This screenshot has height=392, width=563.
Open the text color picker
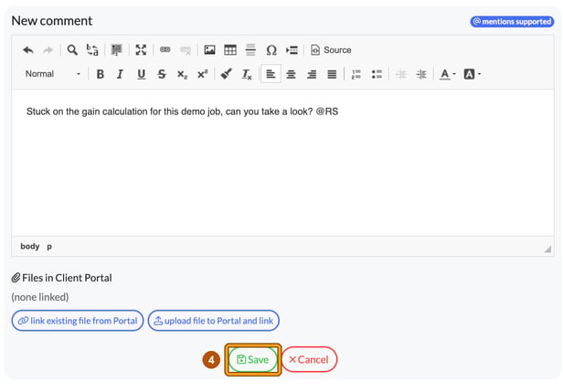tap(448, 74)
